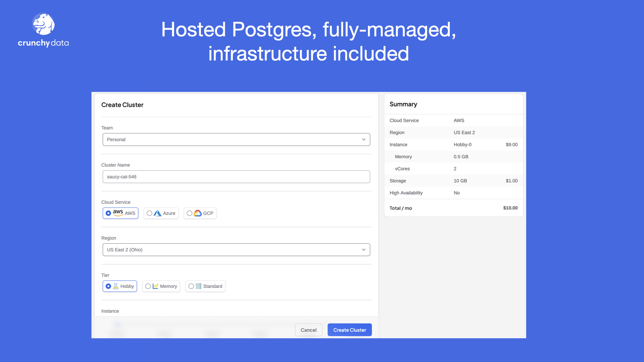Click the No high availability value
This screenshot has height=362, width=644.
[457, 193]
